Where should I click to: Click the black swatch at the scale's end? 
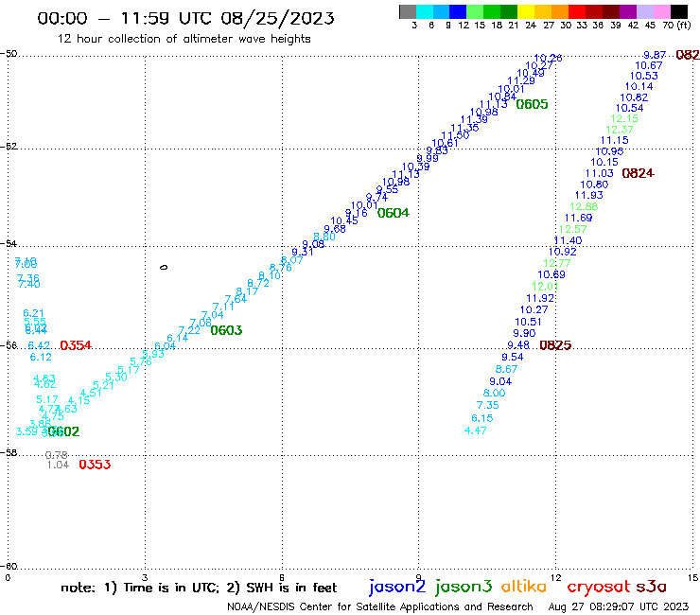[x=678, y=11]
